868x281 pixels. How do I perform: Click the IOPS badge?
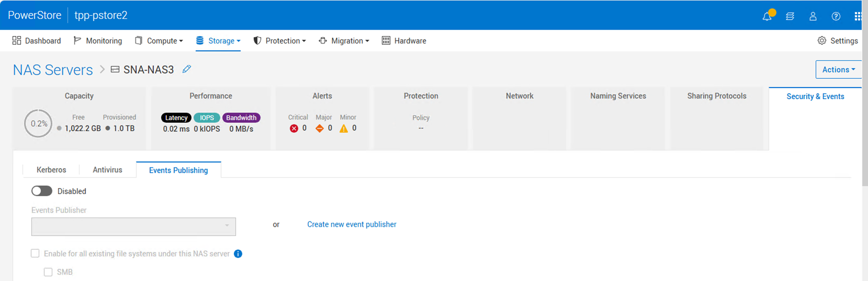(207, 118)
